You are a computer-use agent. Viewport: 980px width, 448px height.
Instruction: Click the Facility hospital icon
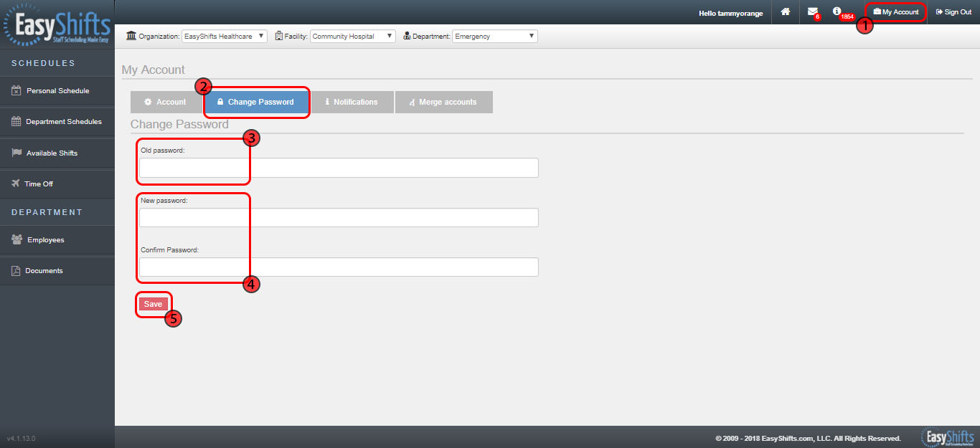click(x=279, y=36)
